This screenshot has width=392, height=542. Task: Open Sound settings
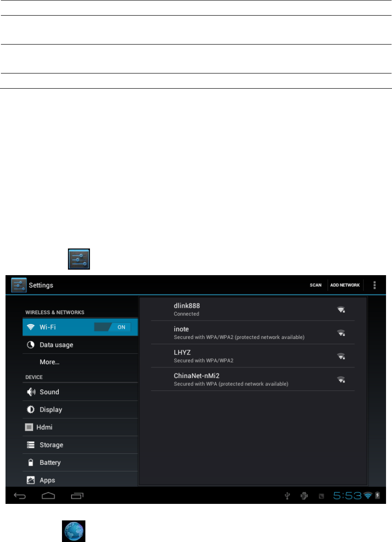tap(80, 392)
